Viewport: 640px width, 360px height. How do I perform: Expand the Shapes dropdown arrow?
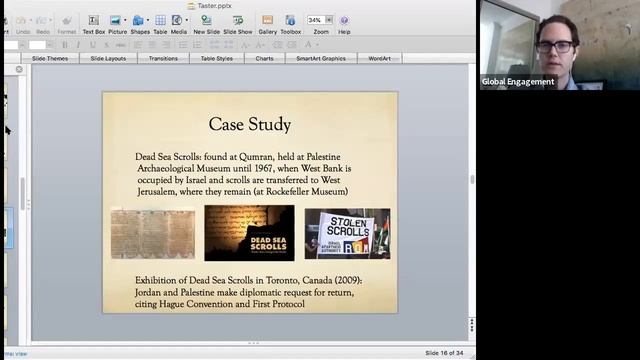click(x=148, y=20)
